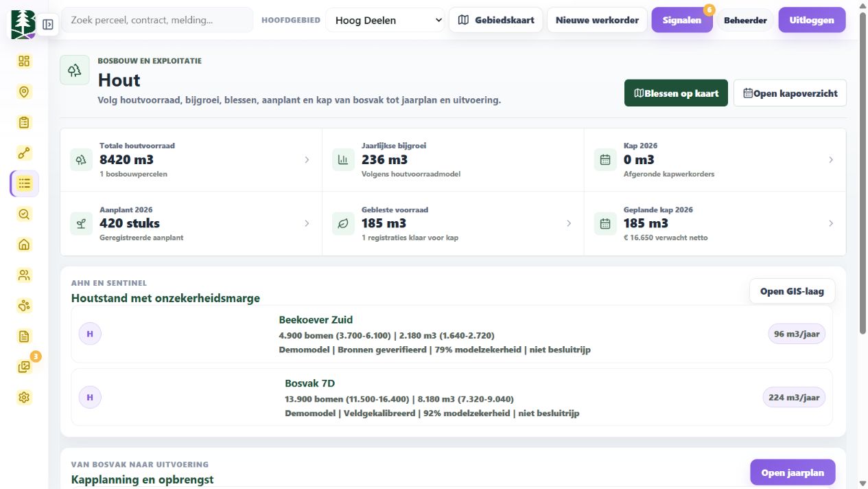Click the tree logo in the top-left corner
This screenshot has height=489, width=868.
[23, 24]
